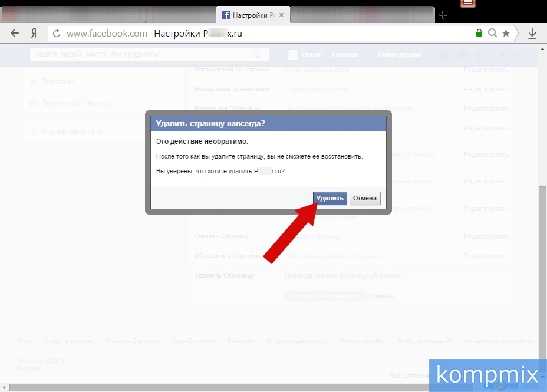
Task: Click the browser back arrow
Action: (x=15, y=34)
